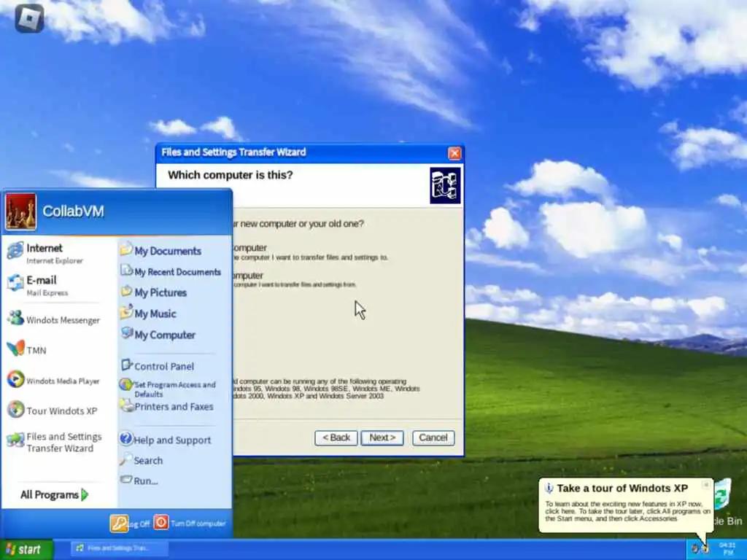Open Tour Windots XP icon
This screenshot has height=560, width=747.
(15, 410)
